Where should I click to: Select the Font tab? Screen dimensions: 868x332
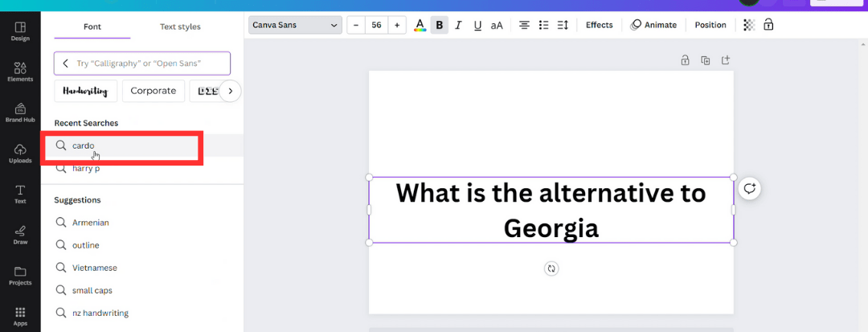[92, 27]
